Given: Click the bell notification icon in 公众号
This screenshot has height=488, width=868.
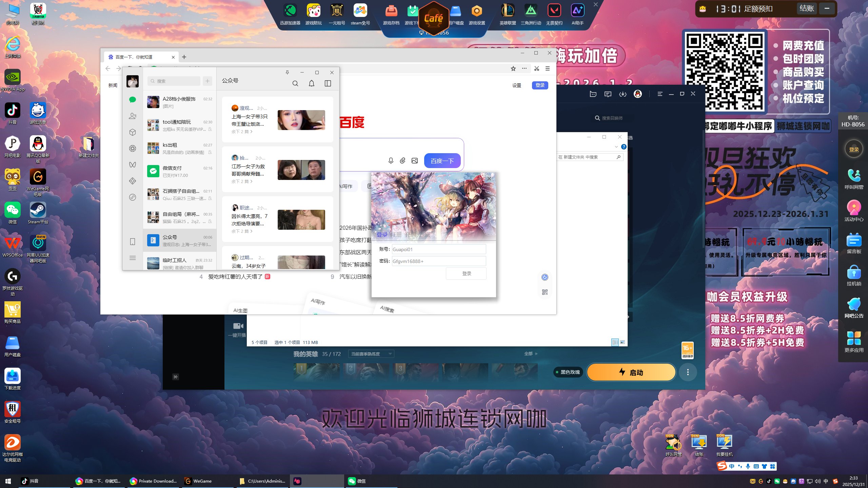Looking at the screenshot, I should (312, 83).
